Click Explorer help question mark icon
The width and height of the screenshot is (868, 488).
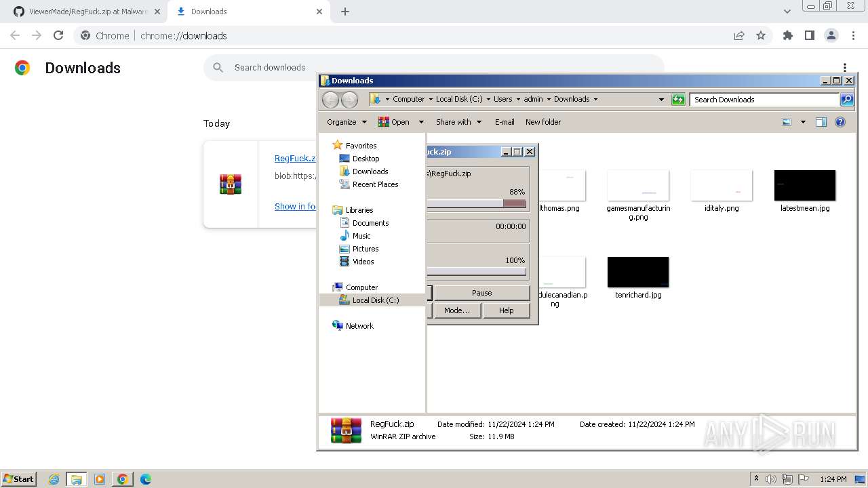point(840,122)
